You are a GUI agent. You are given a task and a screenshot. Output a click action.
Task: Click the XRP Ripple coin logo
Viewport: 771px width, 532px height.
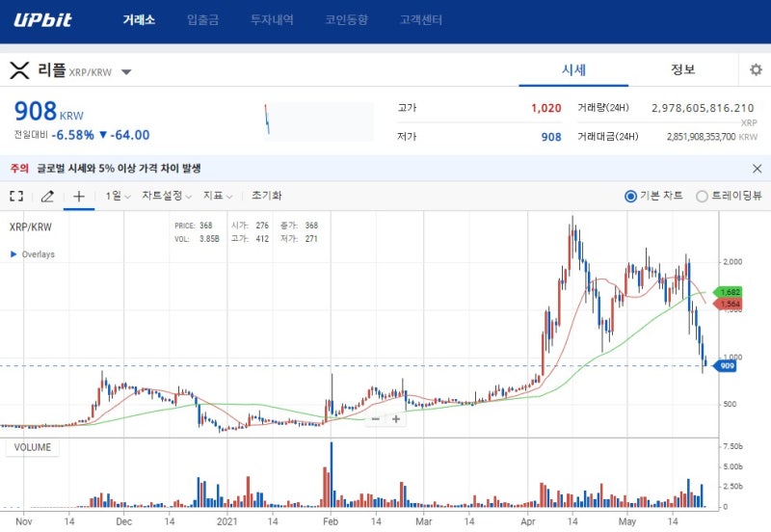tap(19, 70)
